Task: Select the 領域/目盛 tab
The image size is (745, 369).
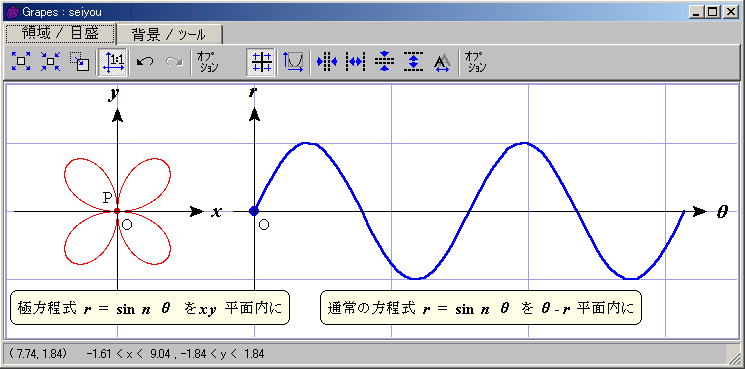Action: coord(60,33)
